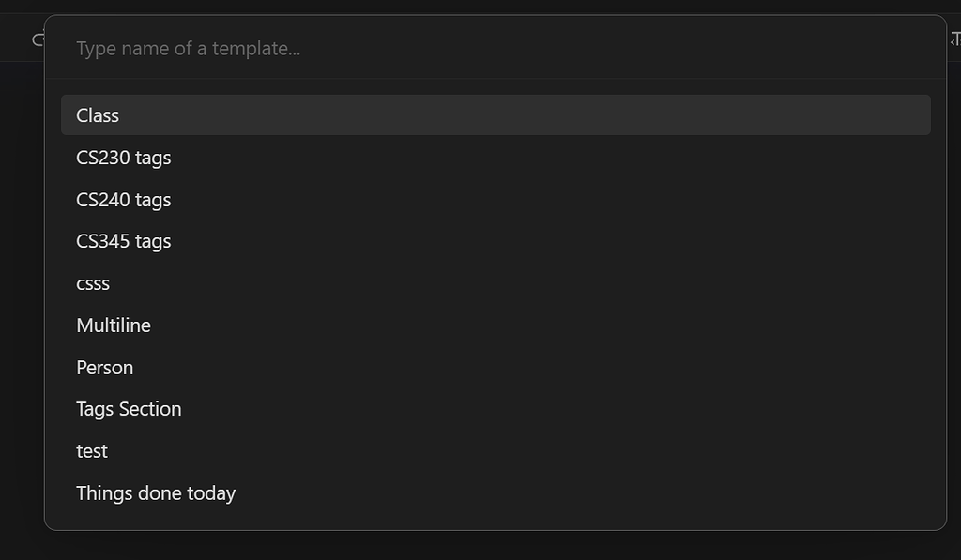Apply the first suggestion named Class
The width and height of the screenshot is (961, 560).
pos(496,115)
